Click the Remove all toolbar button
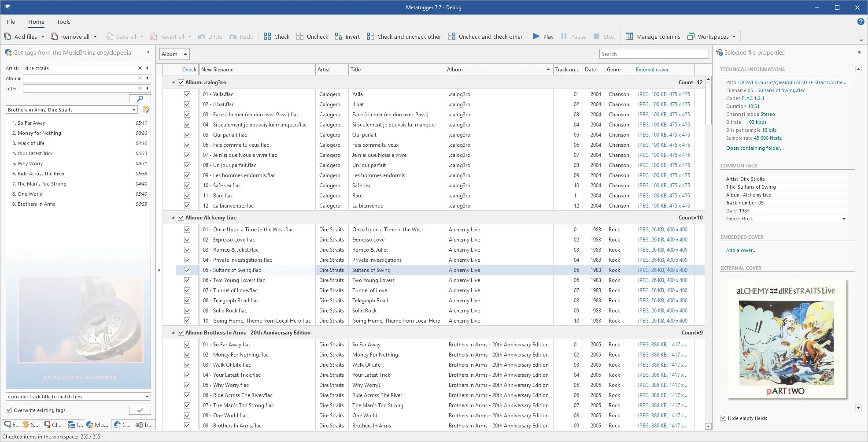The image size is (868, 442). 70,37
